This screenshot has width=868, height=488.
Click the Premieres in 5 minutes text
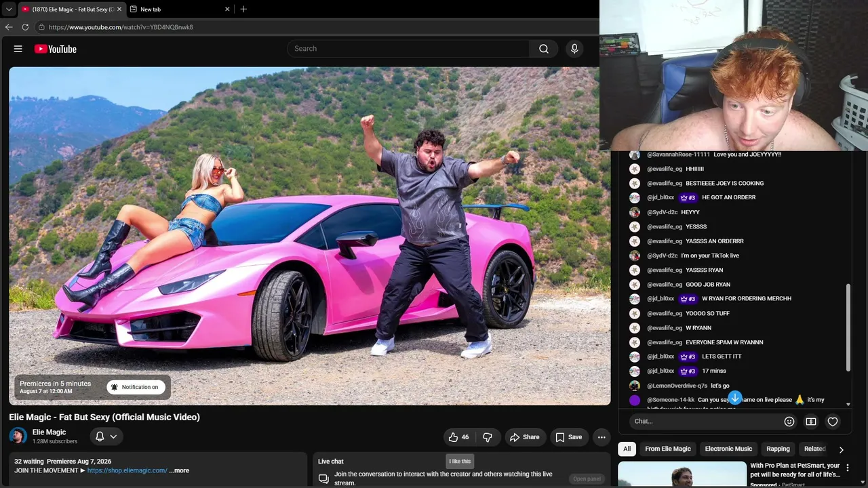coord(55,384)
